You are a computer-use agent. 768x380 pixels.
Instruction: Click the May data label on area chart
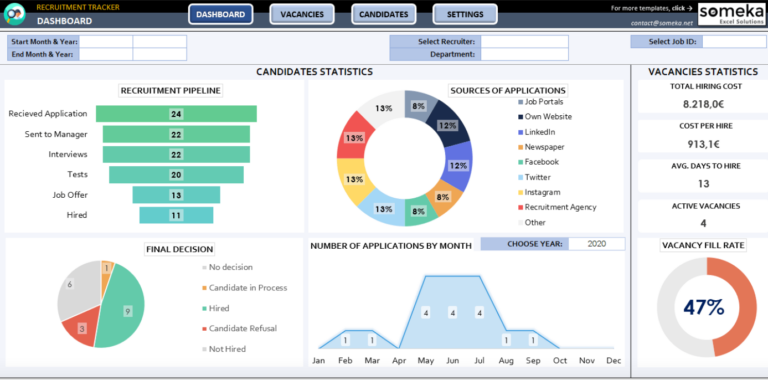pos(426,313)
